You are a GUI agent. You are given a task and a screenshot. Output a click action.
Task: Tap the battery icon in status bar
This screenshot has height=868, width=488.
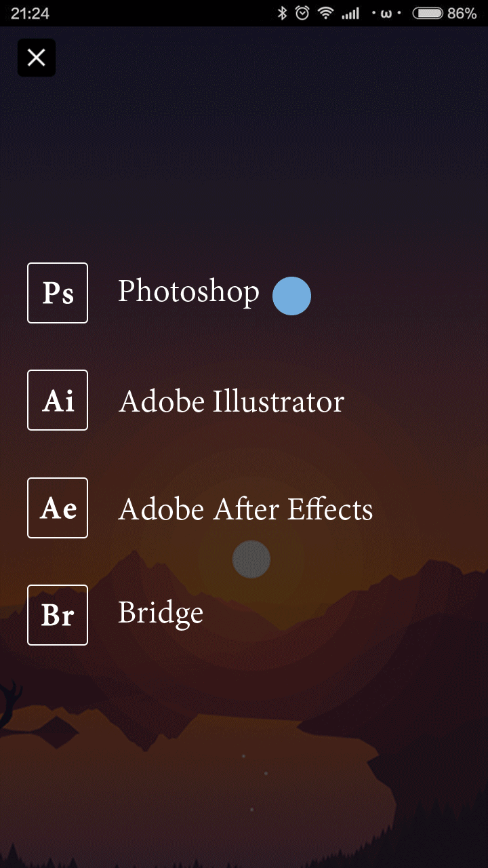427,13
